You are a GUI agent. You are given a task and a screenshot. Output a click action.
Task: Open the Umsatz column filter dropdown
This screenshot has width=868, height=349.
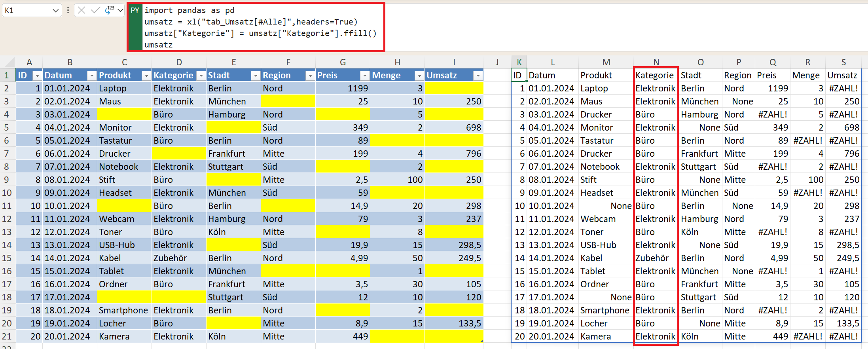[x=478, y=76]
